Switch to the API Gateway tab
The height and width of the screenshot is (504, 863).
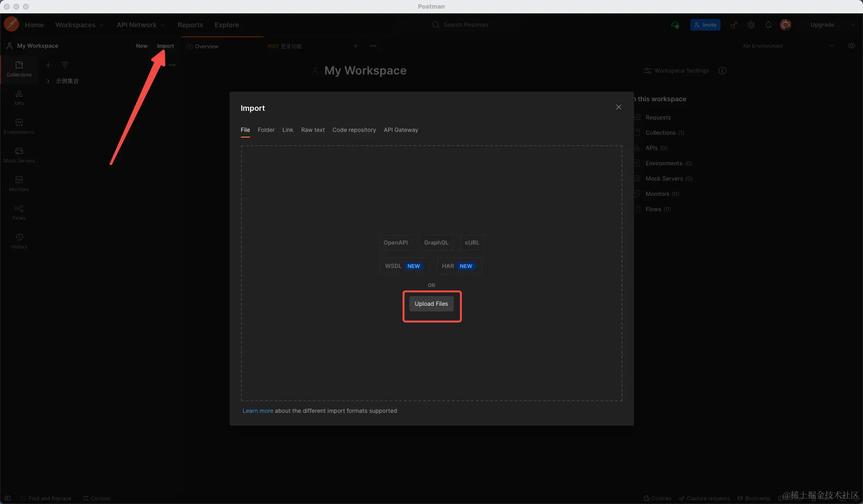[401, 130]
